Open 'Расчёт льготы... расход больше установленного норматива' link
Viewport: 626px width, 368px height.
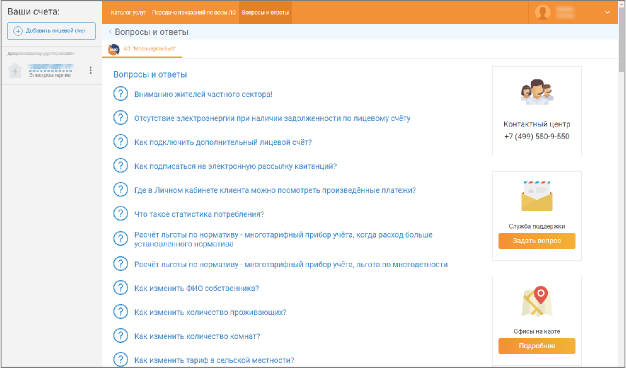(283, 239)
